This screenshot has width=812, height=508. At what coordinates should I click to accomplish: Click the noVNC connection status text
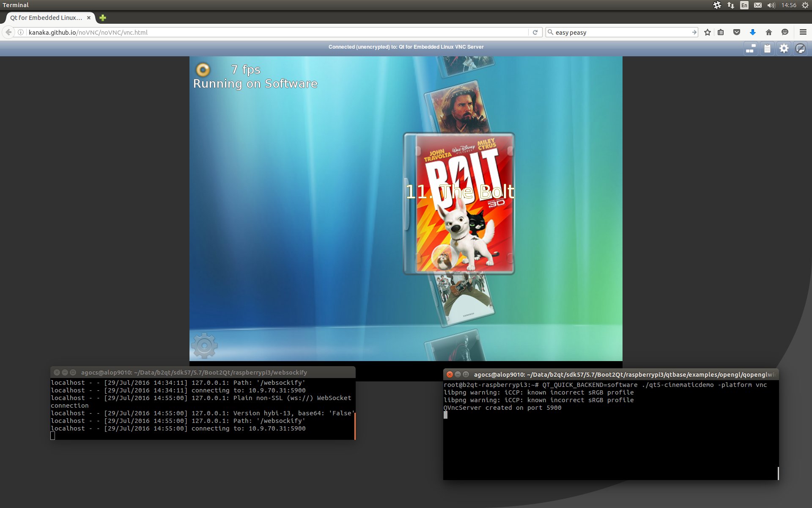click(x=406, y=47)
